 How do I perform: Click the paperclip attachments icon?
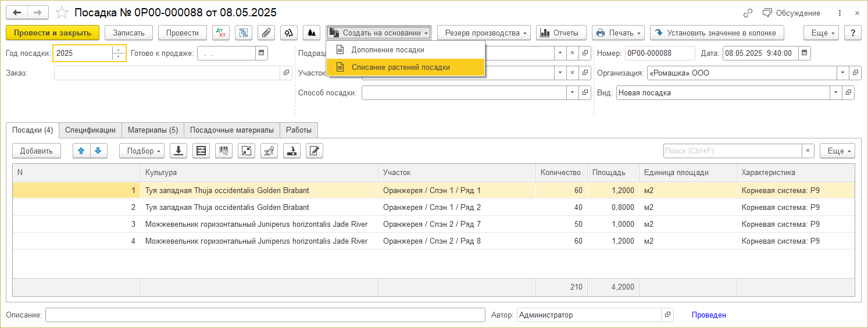pyautogui.click(x=266, y=33)
